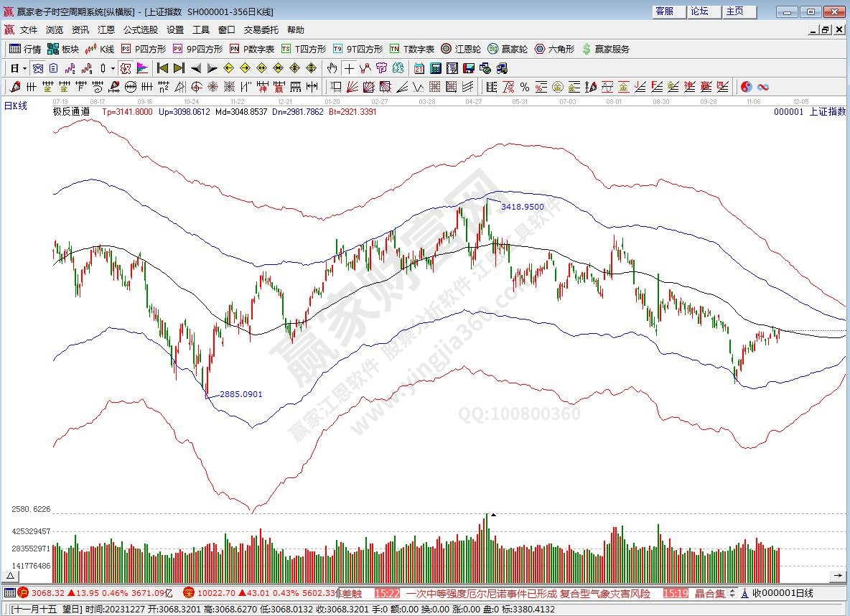Expand the up-down arrows beside news ticker

point(733,593)
